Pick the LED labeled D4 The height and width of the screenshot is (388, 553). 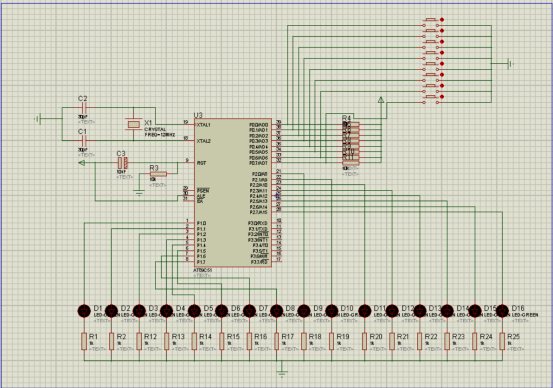[x=166, y=311]
